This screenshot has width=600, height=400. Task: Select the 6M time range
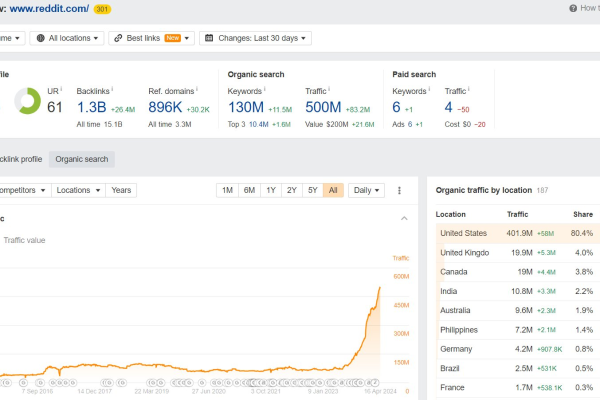click(249, 190)
